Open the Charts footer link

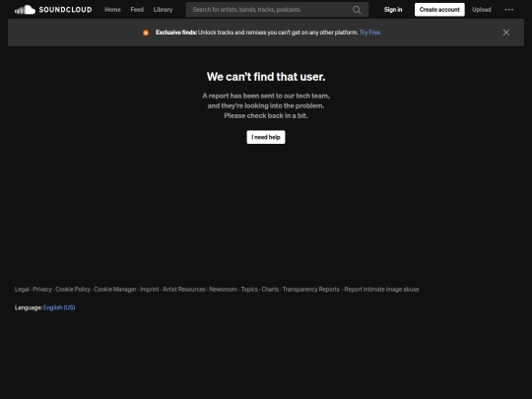[x=270, y=290]
